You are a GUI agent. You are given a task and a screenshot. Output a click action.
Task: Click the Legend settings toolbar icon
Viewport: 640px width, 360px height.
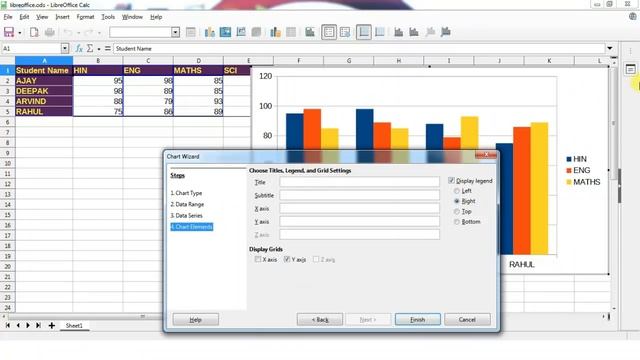coord(345,32)
